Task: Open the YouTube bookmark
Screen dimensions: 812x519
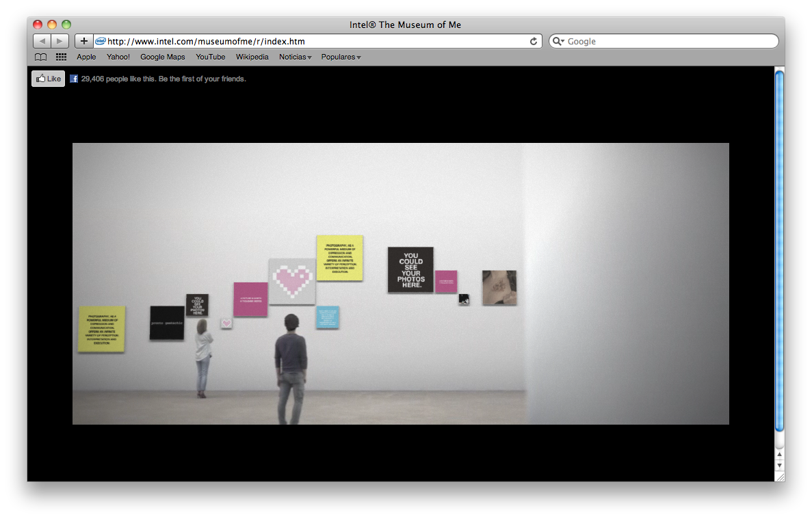Action: (x=211, y=57)
